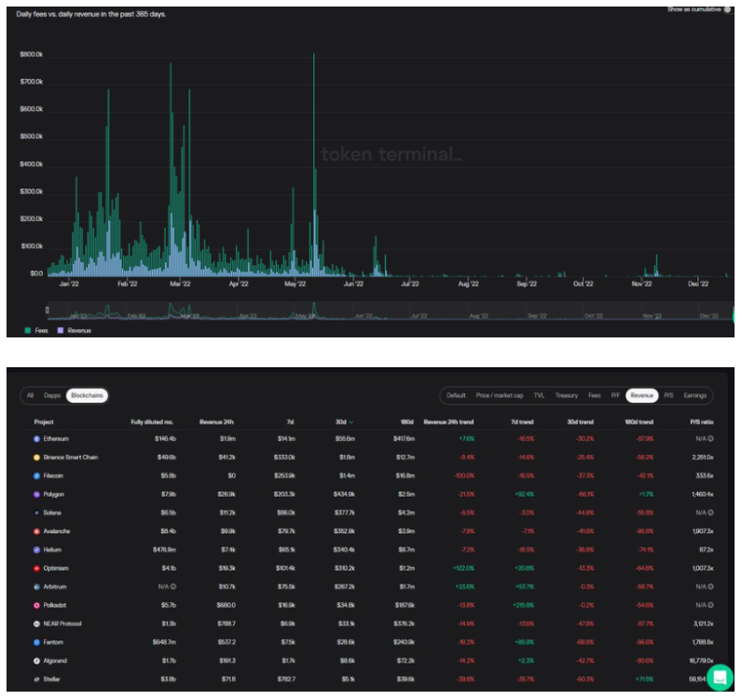742x700 pixels.
Task: Open the Polygon project link
Action: pyautogui.click(x=53, y=494)
